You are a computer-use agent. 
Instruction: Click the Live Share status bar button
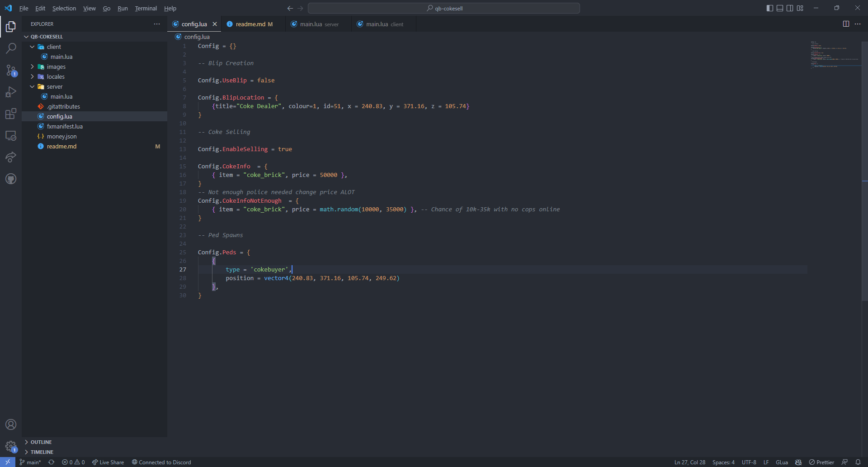108,462
